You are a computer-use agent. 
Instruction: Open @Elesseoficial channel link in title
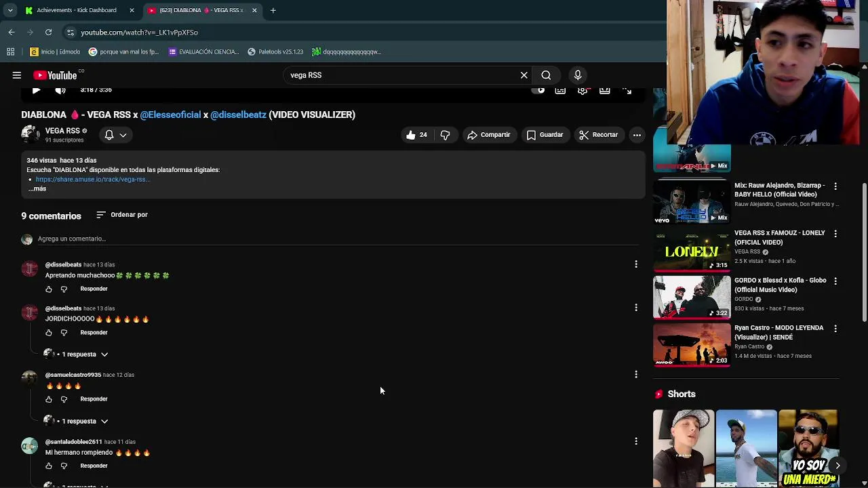coord(170,115)
